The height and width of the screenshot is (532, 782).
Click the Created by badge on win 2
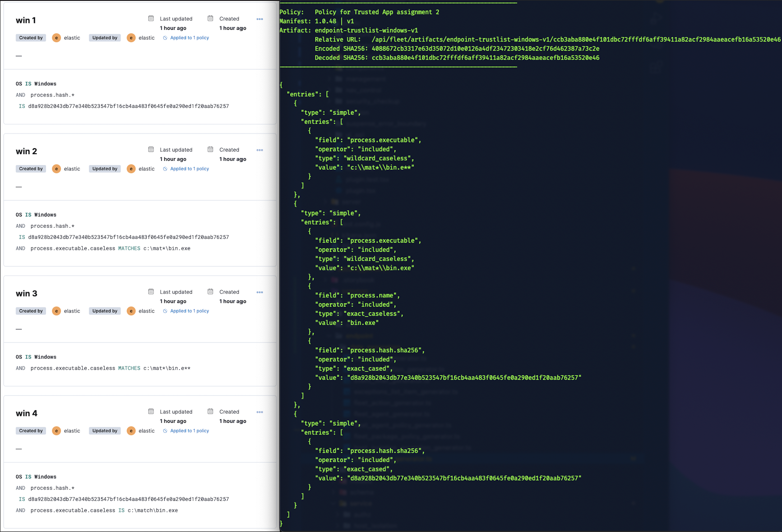point(31,169)
